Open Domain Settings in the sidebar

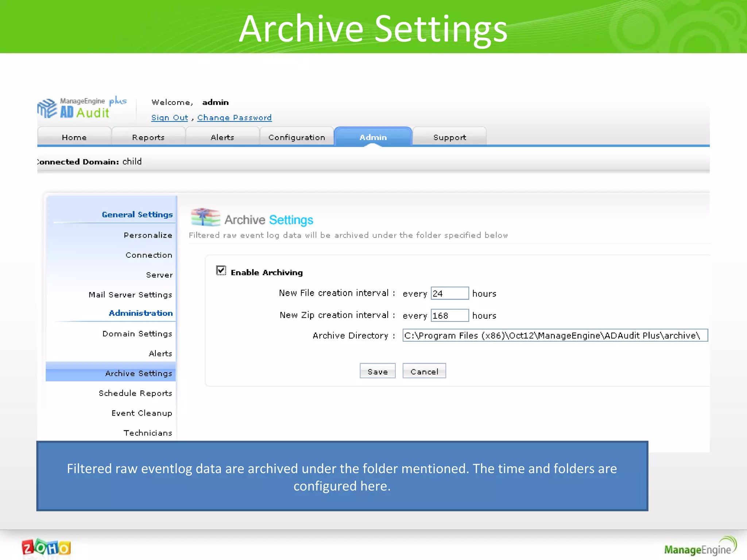pos(137,334)
